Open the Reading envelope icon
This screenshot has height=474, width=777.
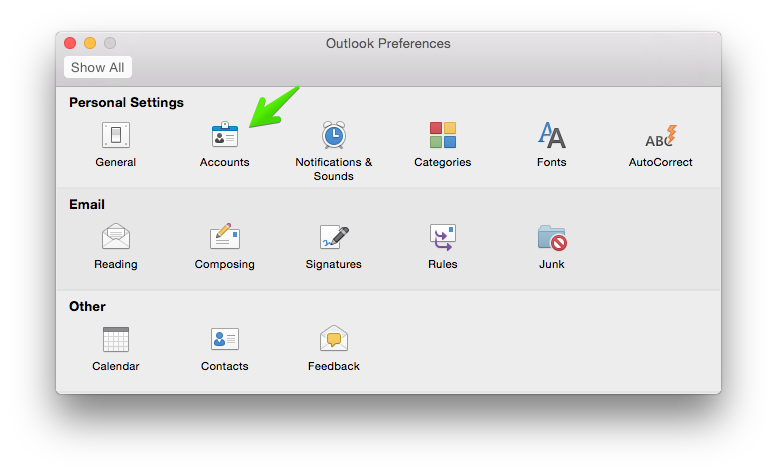click(x=115, y=236)
